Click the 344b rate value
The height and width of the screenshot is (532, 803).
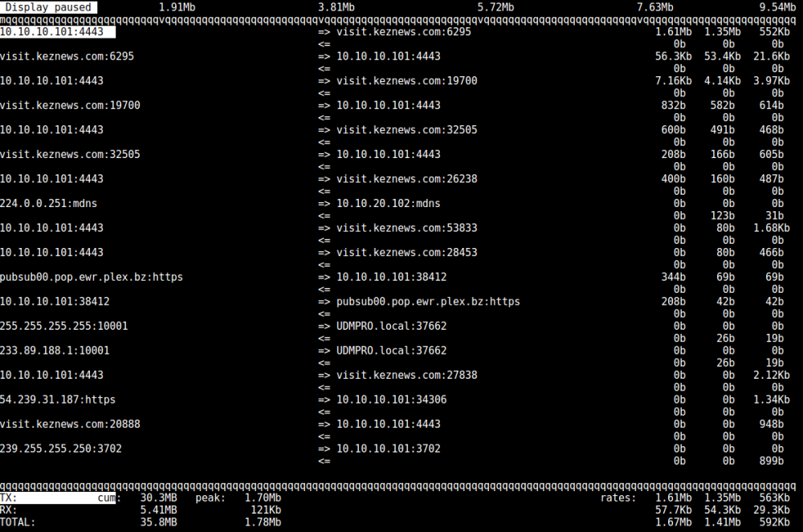674,278
